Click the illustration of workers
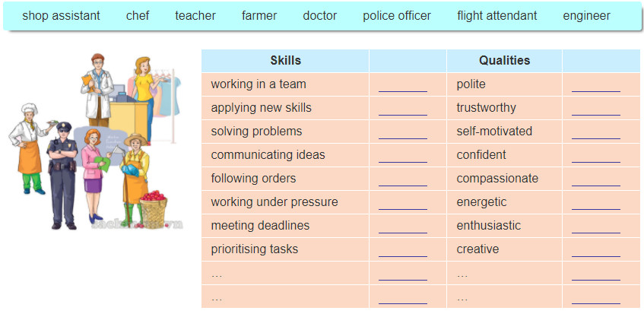644x314 pixels. (95, 141)
